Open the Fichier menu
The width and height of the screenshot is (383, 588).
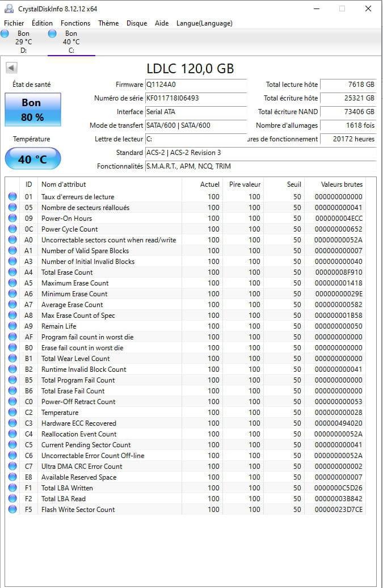point(14,23)
